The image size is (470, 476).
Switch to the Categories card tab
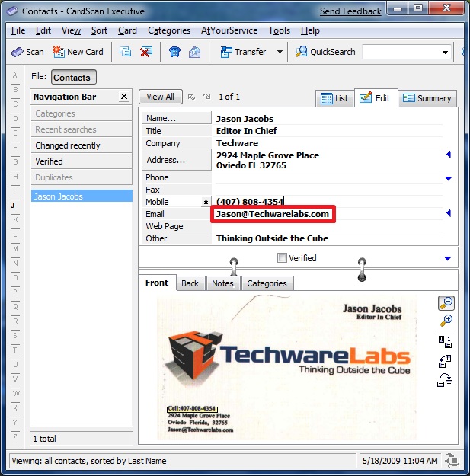pyautogui.click(x=267, y=283)
